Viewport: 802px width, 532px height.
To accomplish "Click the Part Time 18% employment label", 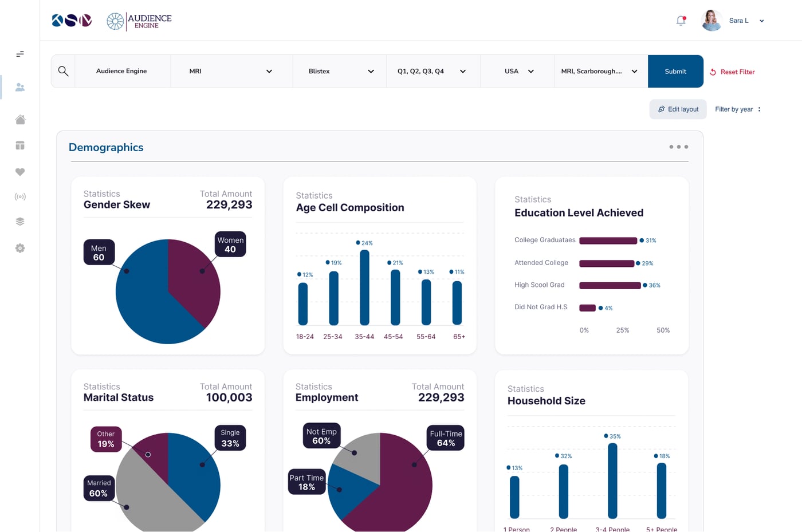I will click(x=306, y=482).
